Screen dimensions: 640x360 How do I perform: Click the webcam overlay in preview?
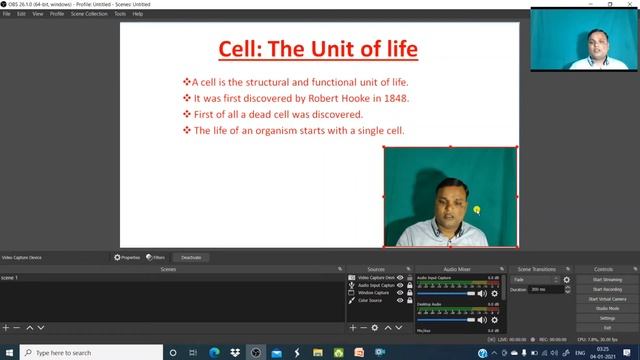[x=451, y=197]
